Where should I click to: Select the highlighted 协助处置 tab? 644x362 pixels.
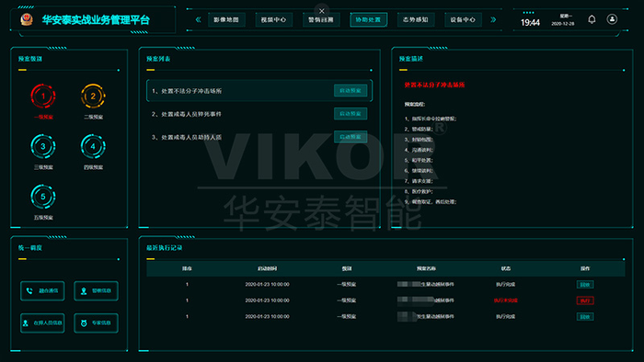(x=368, y=19)
